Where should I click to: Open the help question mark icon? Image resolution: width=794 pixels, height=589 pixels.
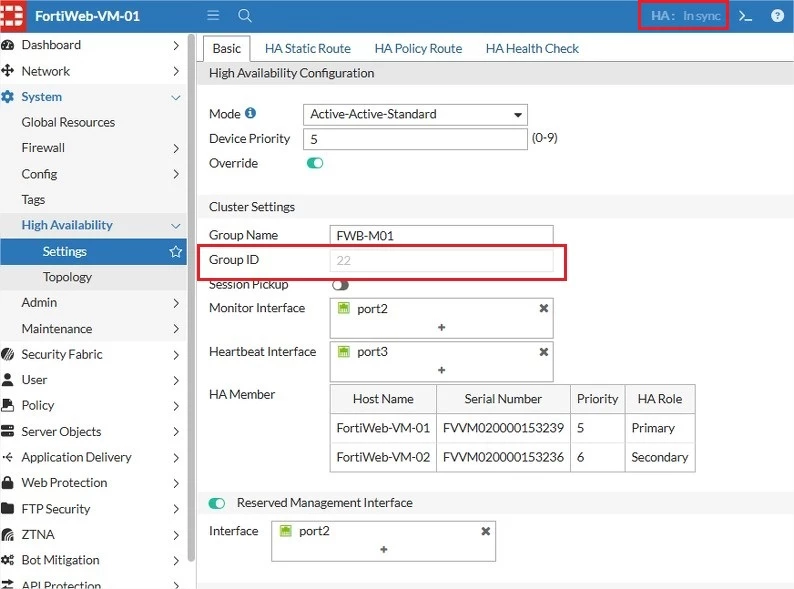tap(777, 16)
